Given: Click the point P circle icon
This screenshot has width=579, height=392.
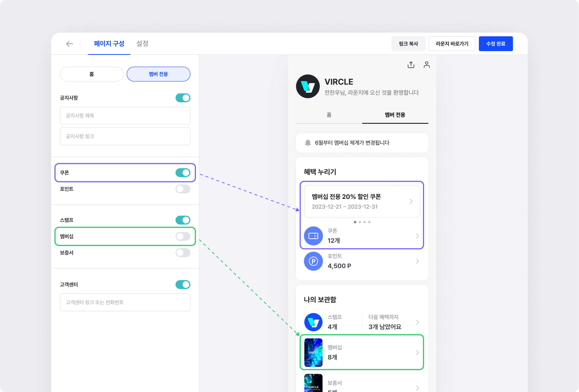Looking at the screenshot, I should (313, 261).
